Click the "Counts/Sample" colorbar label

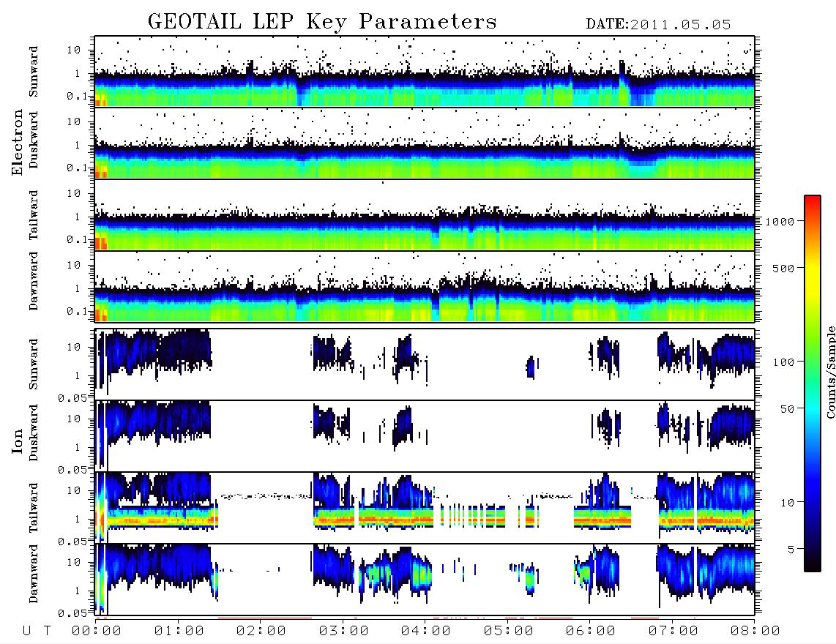[830, 372]
